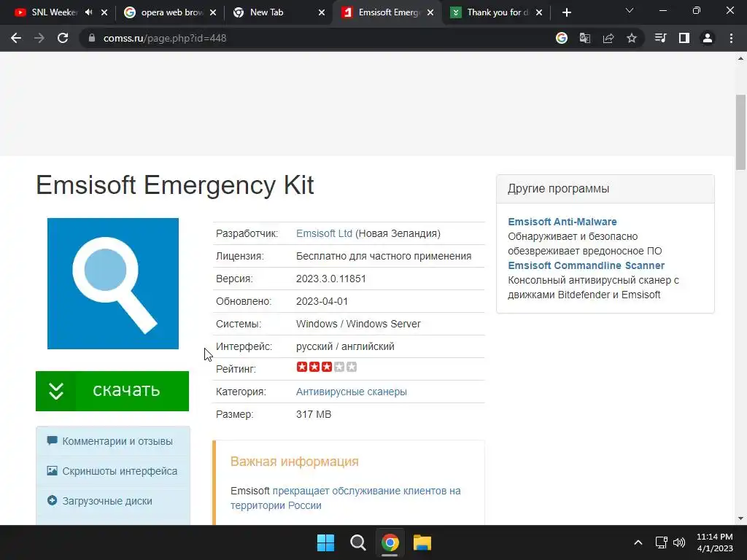Screen dimensions: 747x560
Task: Click the Важная информация heading
Action: coord(295,462)
